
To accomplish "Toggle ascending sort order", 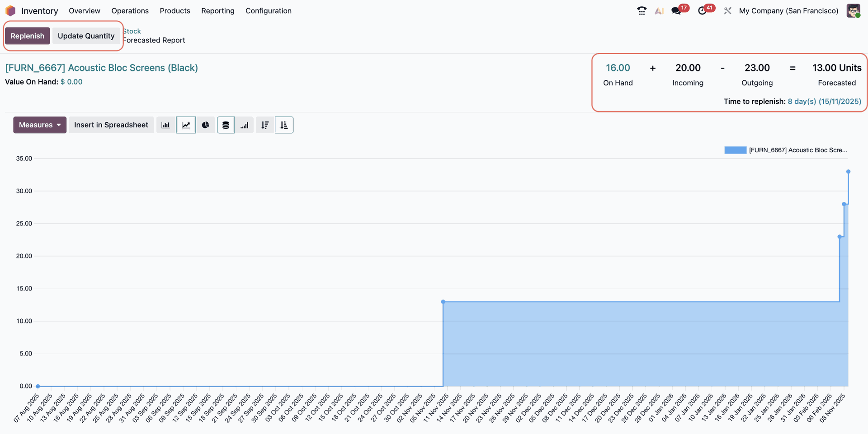I will pos(284,125).
